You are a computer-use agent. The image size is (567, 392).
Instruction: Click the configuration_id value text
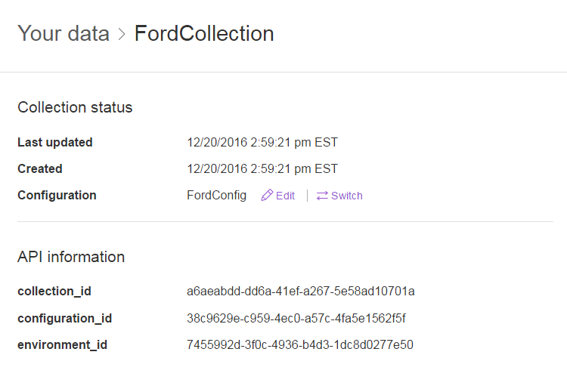pyautogui.click(x=296, y=318)
